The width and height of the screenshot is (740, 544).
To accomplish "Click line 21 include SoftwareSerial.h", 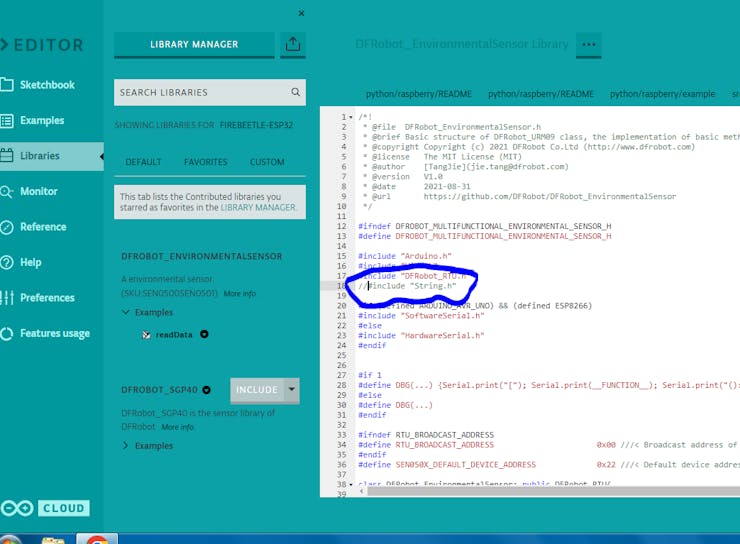I will [x=421, y=316].
